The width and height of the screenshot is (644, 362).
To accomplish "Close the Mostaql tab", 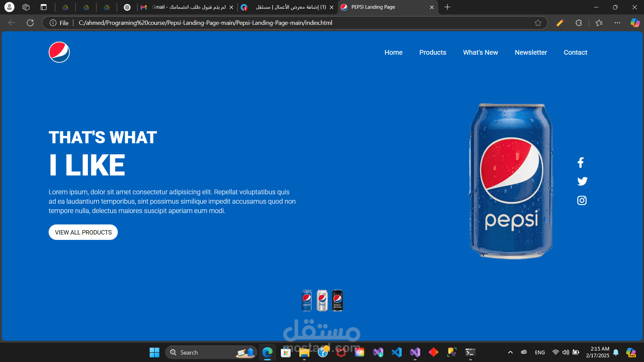I will point(332,7).
